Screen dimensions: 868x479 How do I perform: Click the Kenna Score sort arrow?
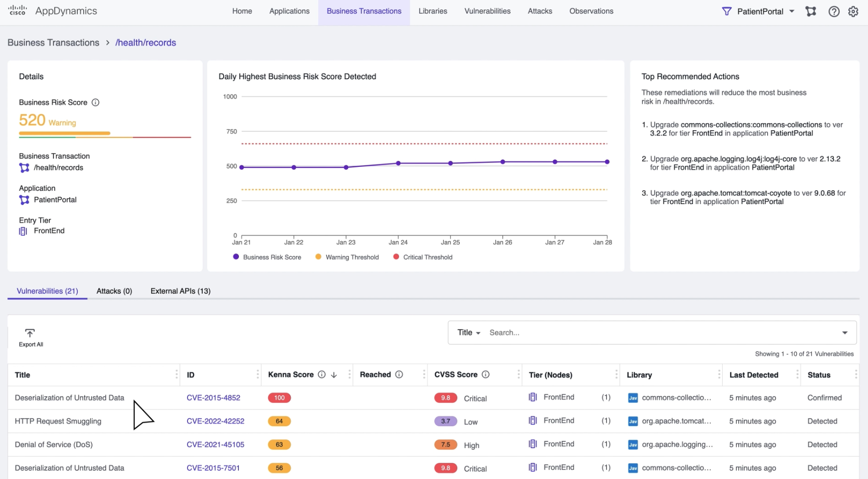coord(334,375)
